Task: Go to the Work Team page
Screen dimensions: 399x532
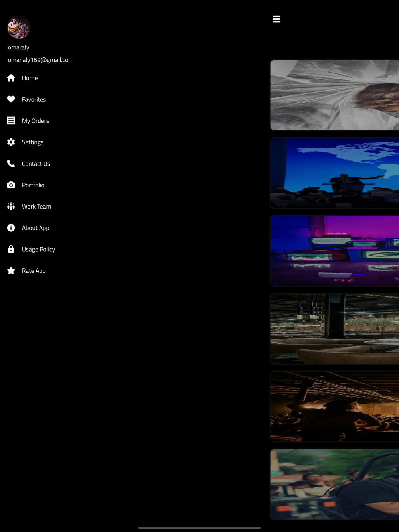Action: [132, 206]
